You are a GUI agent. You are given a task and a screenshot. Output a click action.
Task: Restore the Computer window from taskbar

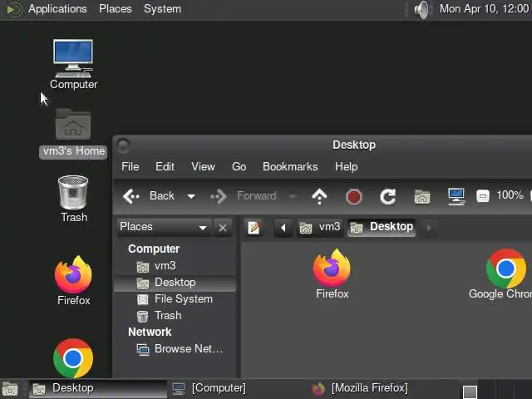(238, 388)
